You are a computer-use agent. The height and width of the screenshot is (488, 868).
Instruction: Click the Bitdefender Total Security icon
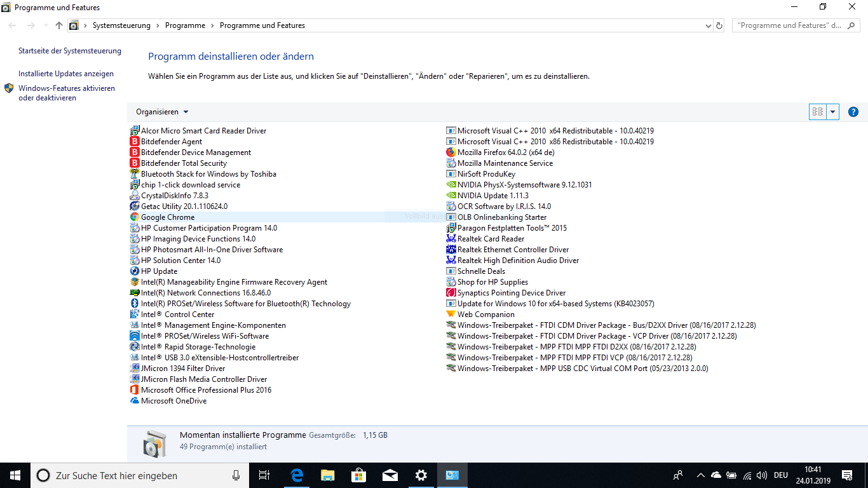point(134,163)
